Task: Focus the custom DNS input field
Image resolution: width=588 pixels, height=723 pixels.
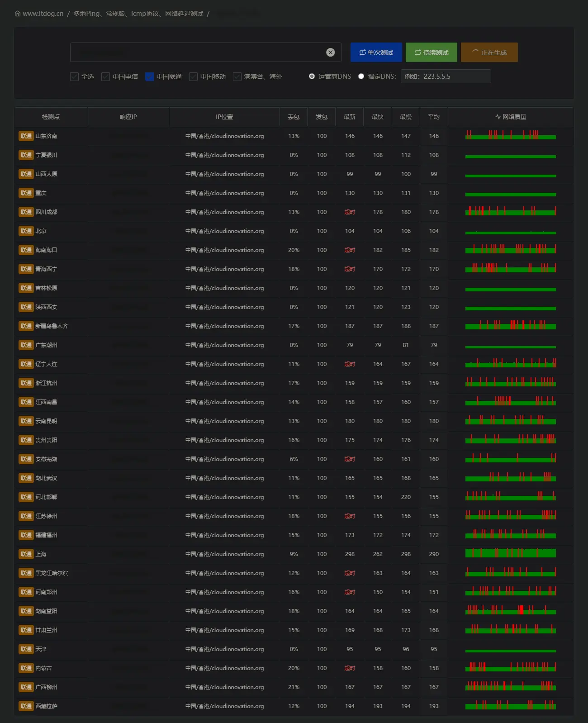Action: coord(446,76)
